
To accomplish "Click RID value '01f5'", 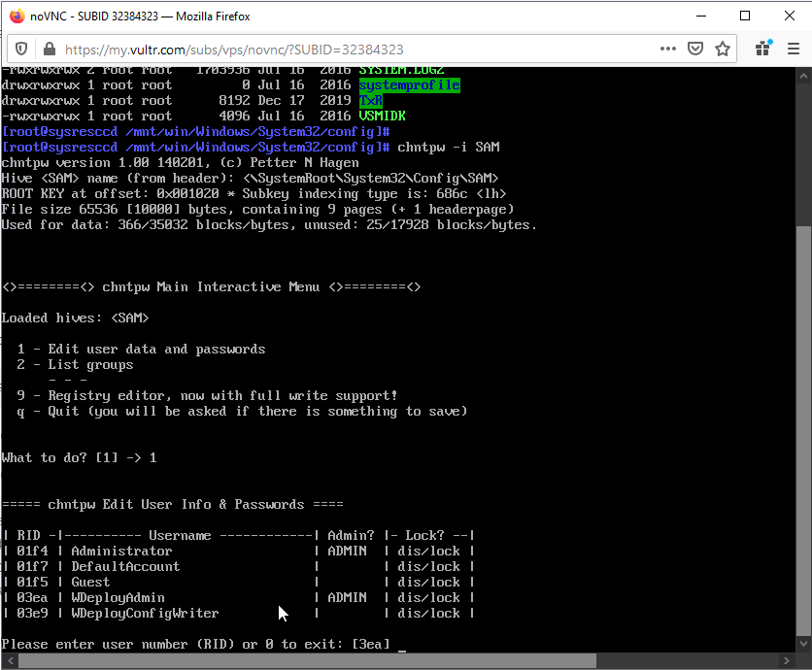I will 32,582.
